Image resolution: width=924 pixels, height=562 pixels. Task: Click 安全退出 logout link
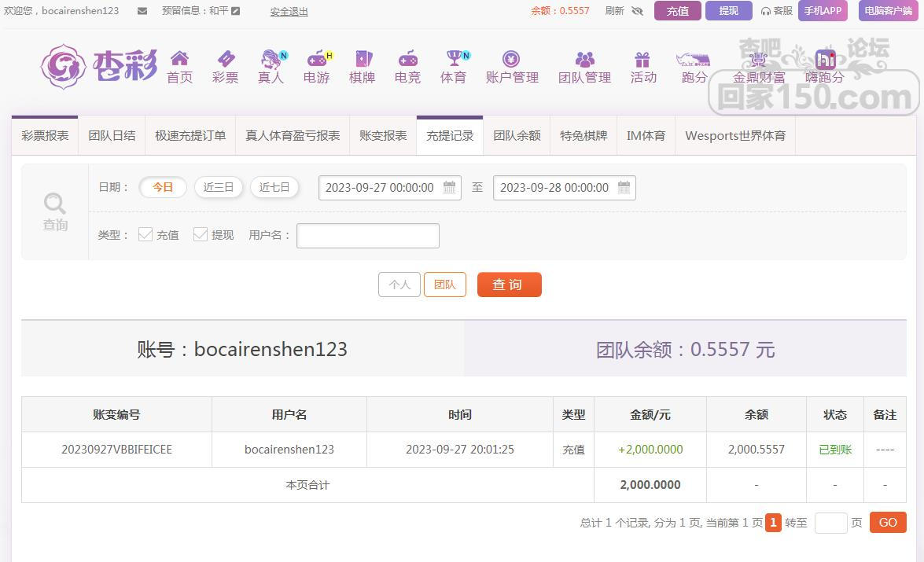click(289, 11)
